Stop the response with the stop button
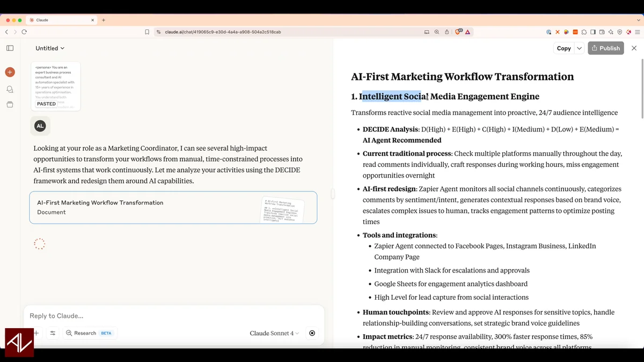 point(312,333)
